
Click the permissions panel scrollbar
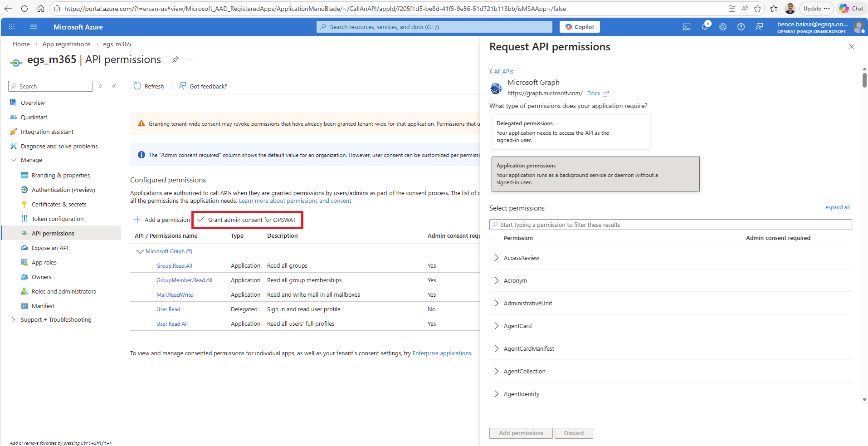click(x=864, y=80)
